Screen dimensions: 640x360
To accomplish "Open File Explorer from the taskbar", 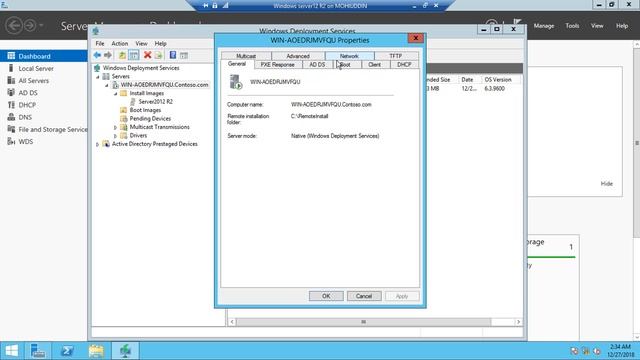I will pyautogui.click(x=96, y=351).
